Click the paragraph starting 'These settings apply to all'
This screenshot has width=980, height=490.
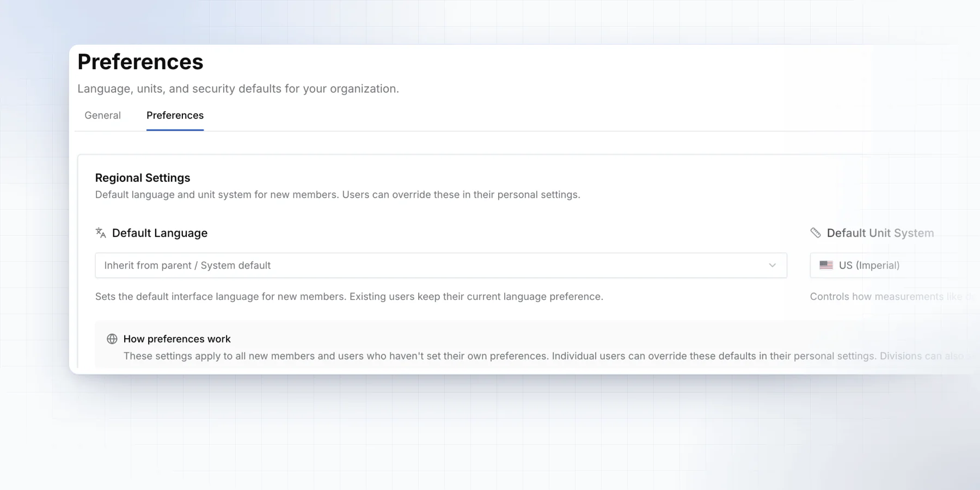[550, 356]
